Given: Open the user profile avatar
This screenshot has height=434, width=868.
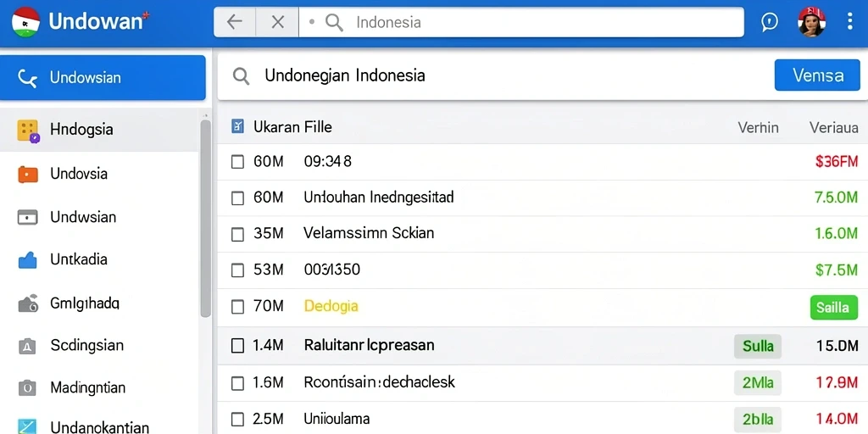Looking at the screenshot, I should [x=811, y=22].
